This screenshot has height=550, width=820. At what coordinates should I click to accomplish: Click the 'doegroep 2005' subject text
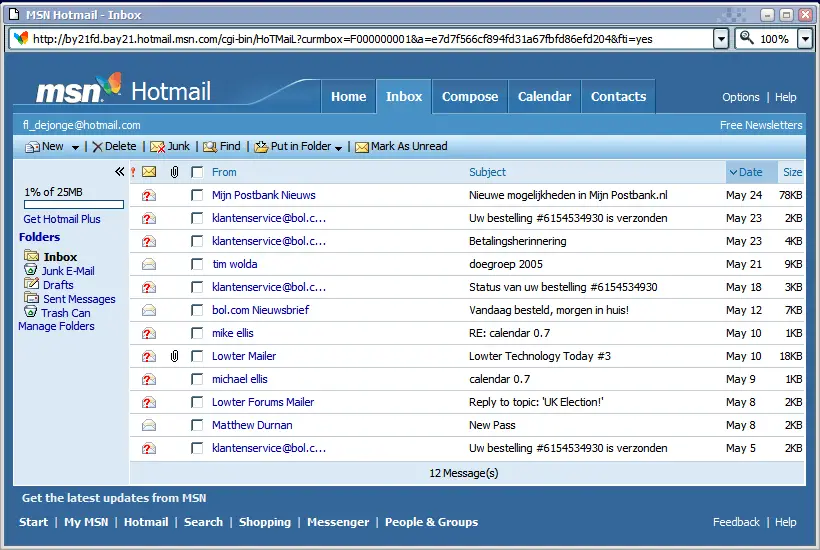[506, 264]
